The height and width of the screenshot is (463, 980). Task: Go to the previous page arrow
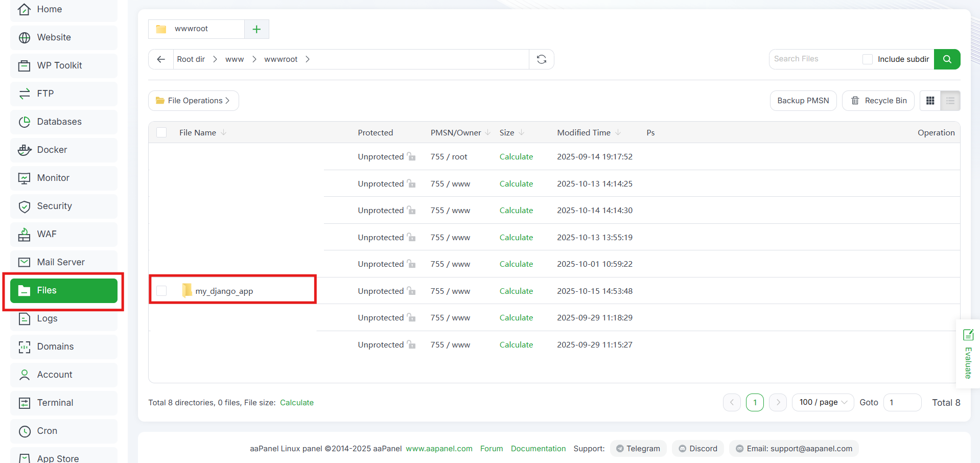coord(732,402)
